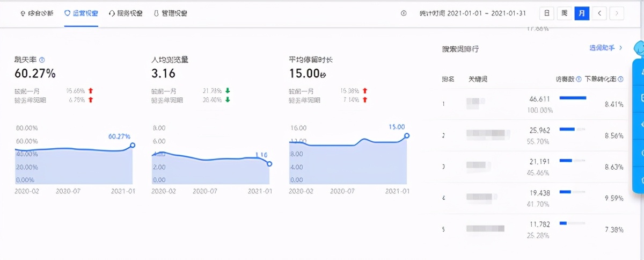This screenshot has width=644, height=260.
Task: Switch to the 服务视窗 tab with headset icon
Action: [126, 13]
